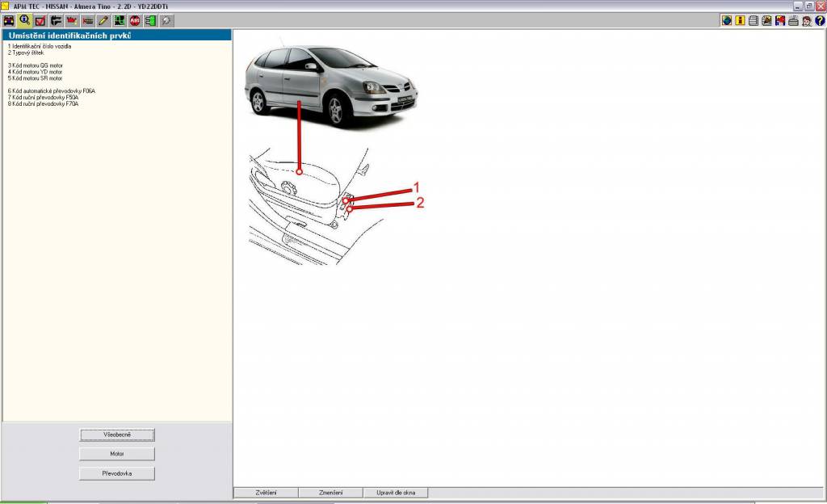Click the red ABS icon

pyautogui.click(x=135, y=21)
